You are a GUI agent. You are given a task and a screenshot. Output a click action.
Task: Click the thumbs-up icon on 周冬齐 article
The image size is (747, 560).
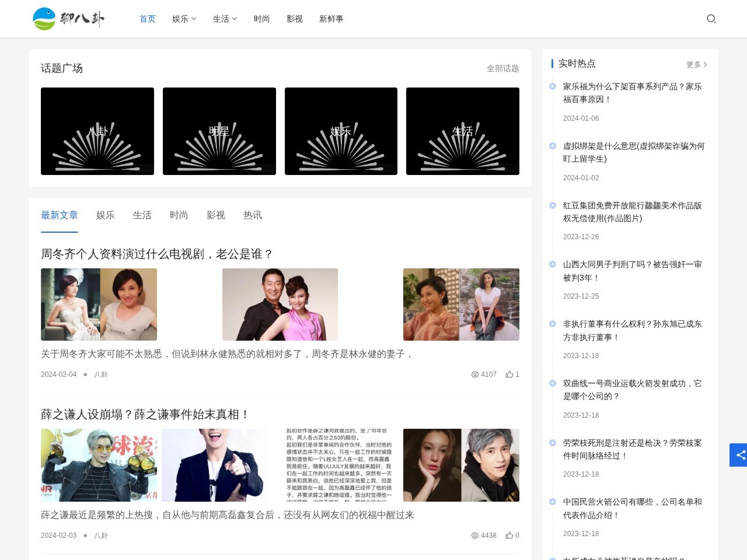tap(508, 374)
